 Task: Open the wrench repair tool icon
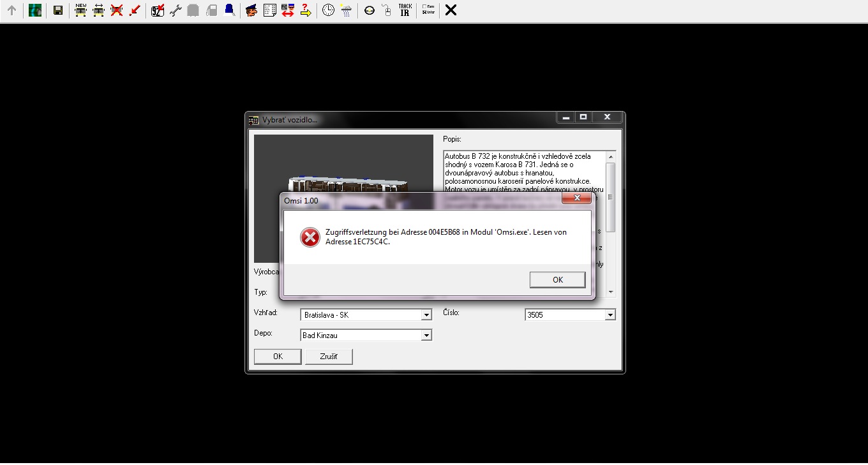(176, 10)
